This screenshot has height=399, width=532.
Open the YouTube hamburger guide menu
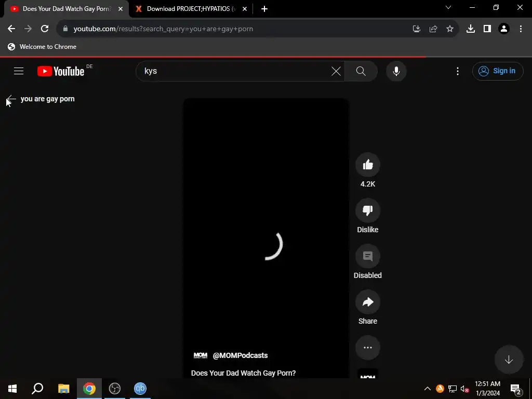[19, 71]
